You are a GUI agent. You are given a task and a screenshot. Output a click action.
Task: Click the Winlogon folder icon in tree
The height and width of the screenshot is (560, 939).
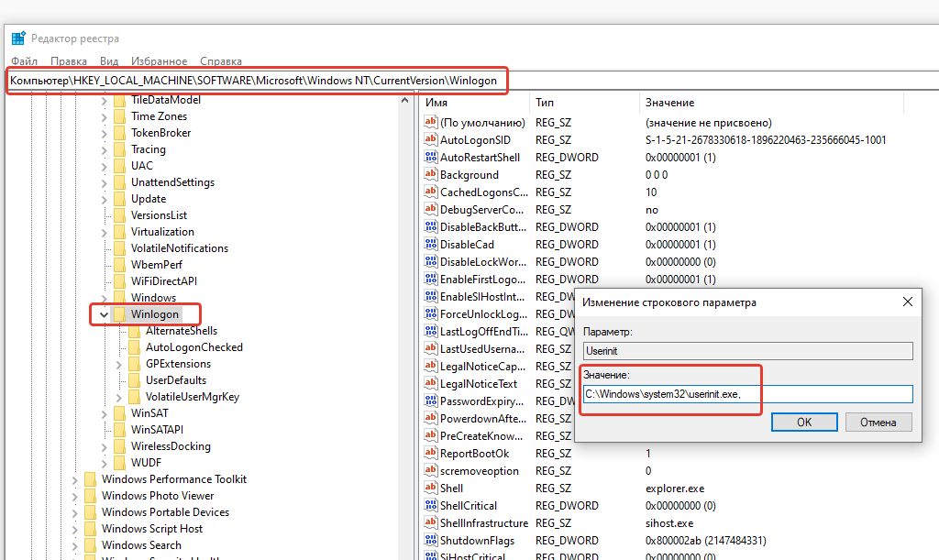[119, 314]
